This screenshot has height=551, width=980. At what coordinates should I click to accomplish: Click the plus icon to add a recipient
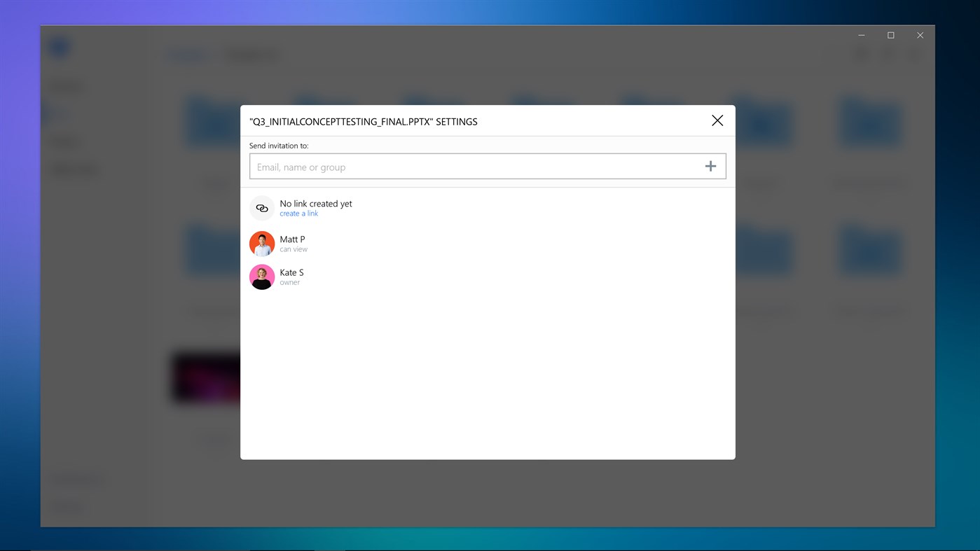click(x=710, y=166)
